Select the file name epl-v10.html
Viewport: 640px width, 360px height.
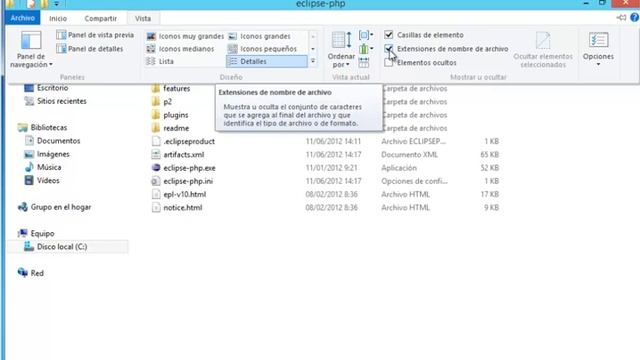click(x=184, y=194)
